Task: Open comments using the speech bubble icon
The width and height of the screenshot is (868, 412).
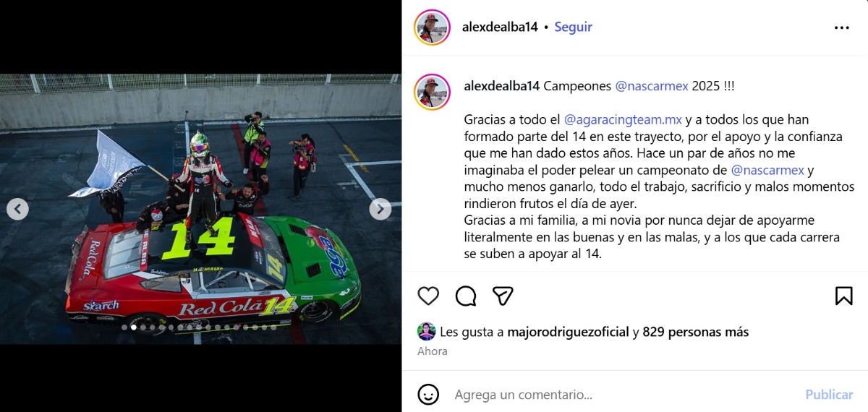Action: pyautogui.click(x=466, y=296)
